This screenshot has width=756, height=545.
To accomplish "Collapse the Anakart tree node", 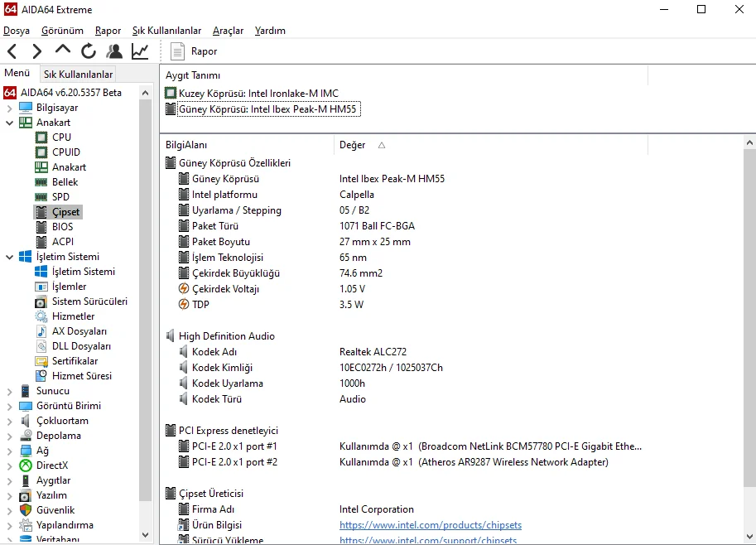I will pos(10,123).
